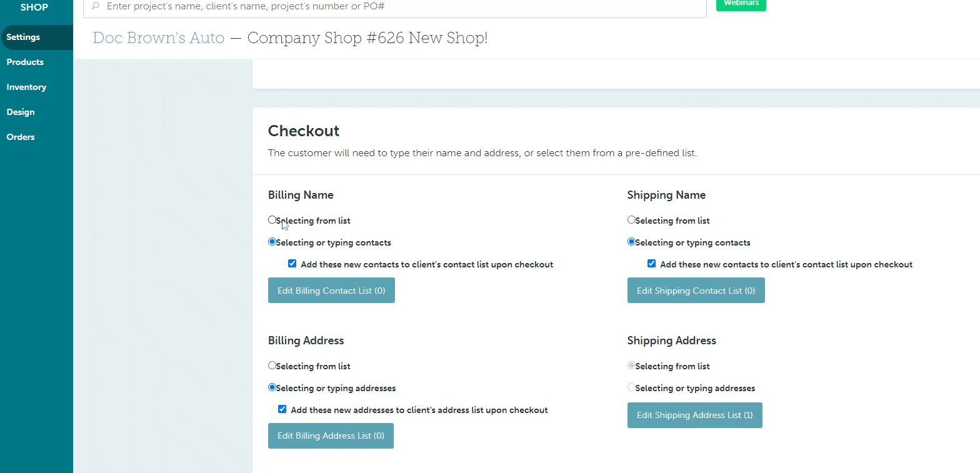Click inside the project search field

point(375,6)
